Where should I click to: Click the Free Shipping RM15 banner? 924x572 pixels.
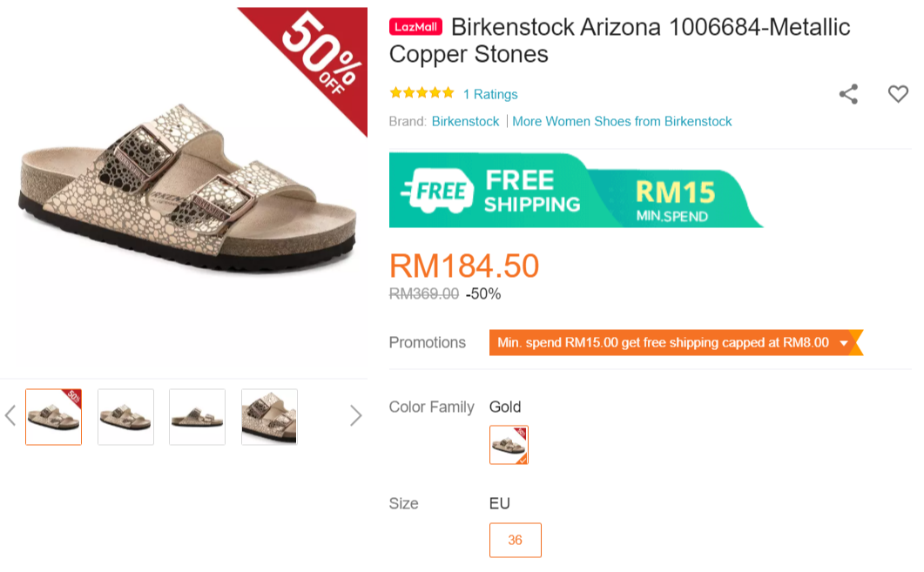pos(575,190)
